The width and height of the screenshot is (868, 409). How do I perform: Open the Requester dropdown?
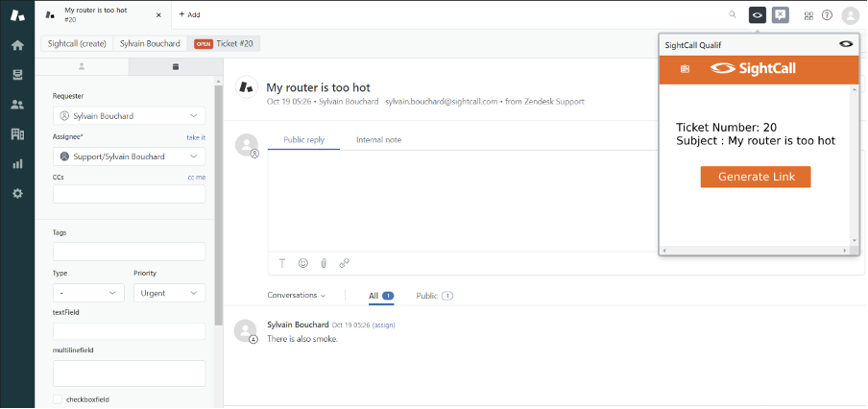pos(129,115)
